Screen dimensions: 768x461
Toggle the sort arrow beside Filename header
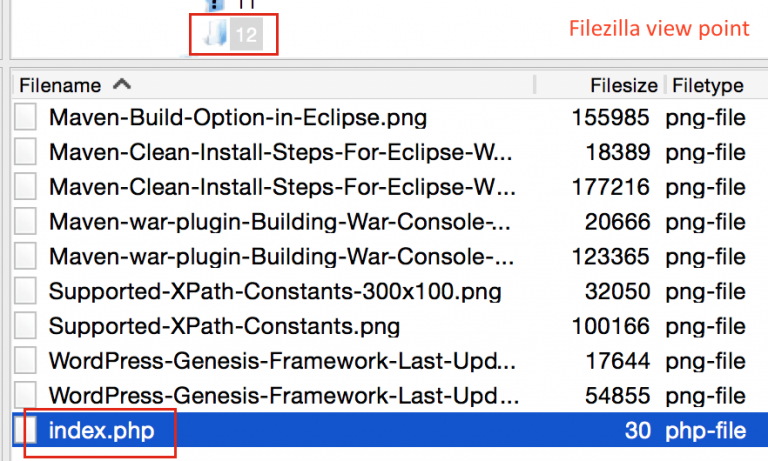pos(123,85)
